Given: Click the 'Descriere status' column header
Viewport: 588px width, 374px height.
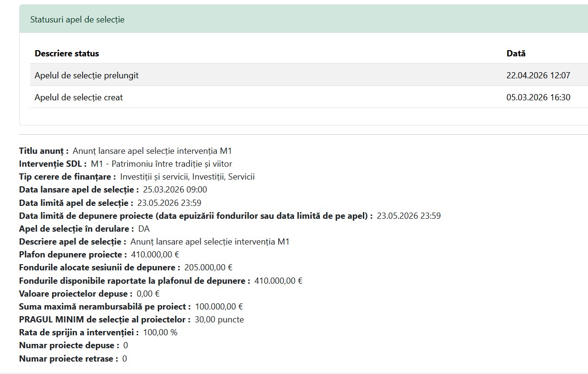Looking at the screenshot, I should pos(67,53).
